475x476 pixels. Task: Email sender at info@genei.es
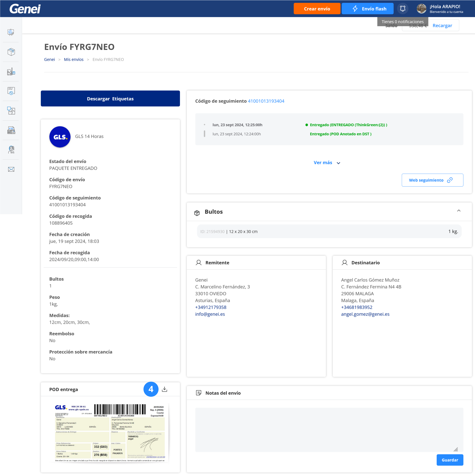pos(210,314)
